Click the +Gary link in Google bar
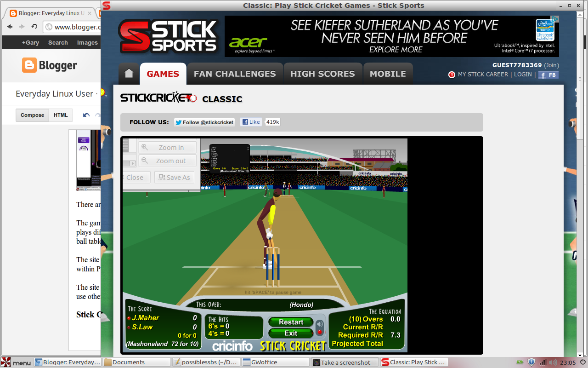588x368 pixels. tap(30, 43)
